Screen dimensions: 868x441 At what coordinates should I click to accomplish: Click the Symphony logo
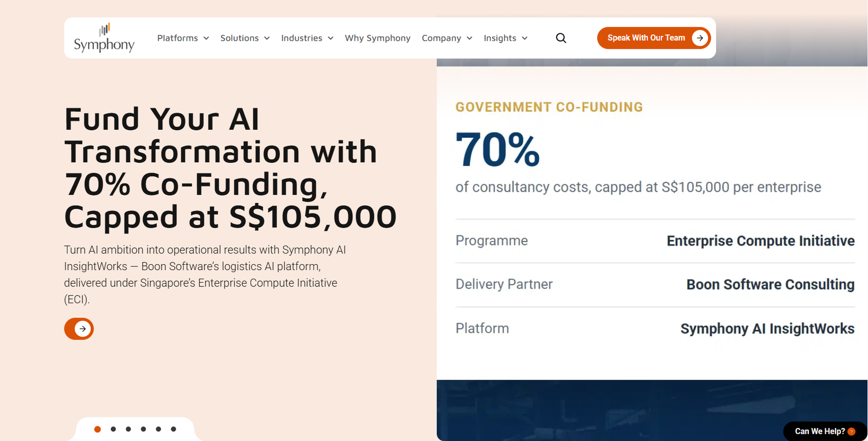[104, 38]
